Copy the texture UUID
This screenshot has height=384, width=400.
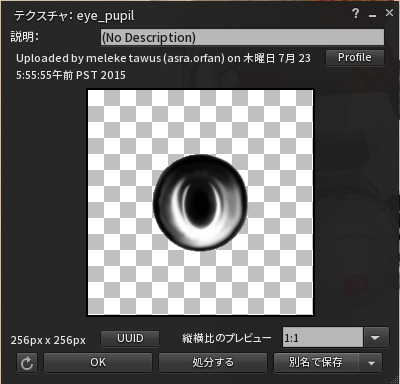click(x=130, y=338)
